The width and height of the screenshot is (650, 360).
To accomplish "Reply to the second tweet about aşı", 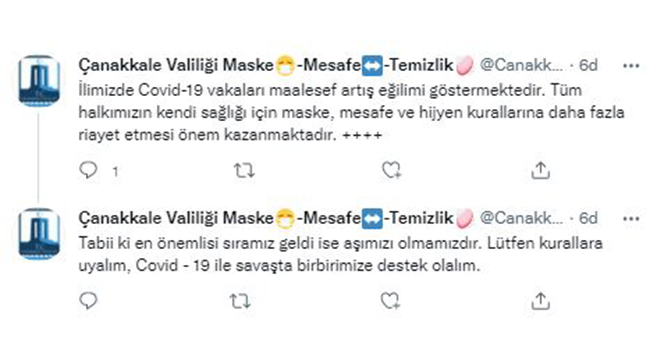I will click(88, 301).
